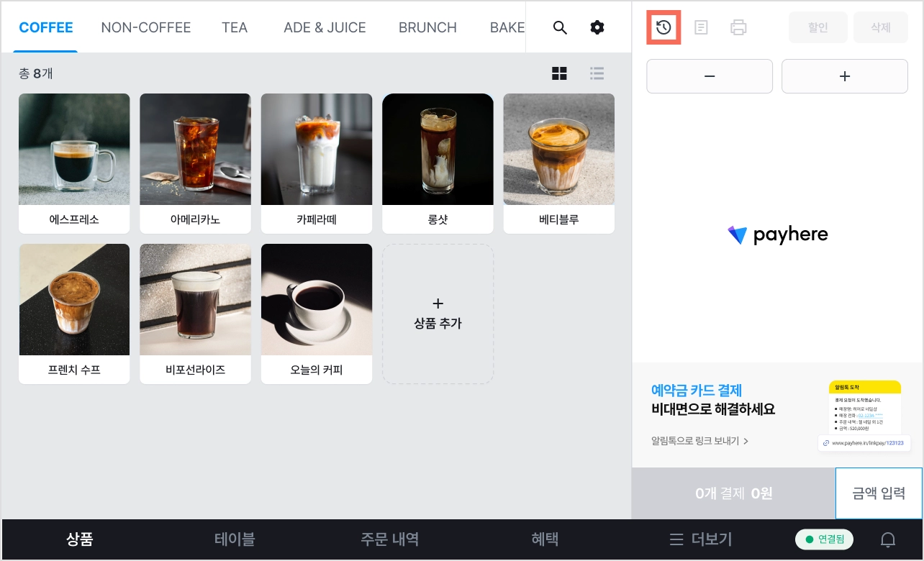Select the NON-COFFEE category tab
Image resolution: width=924 pixels, height=561 pixels.
pyautogui.click(x=146, y=27)
